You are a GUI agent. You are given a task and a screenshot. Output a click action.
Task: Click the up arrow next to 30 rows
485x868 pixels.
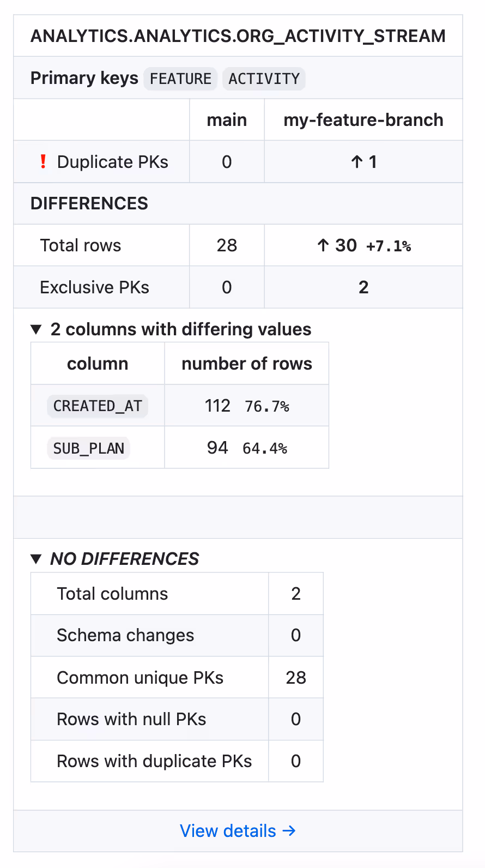pyautogui.click(x=323, y=245)
